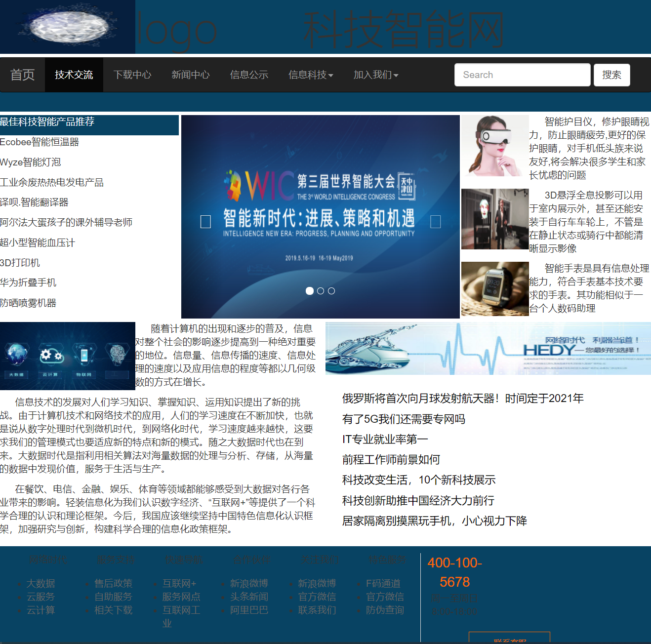651x644 pixels.
Task: Click the 智能护目仪 product description text
Action: (589, 148)
